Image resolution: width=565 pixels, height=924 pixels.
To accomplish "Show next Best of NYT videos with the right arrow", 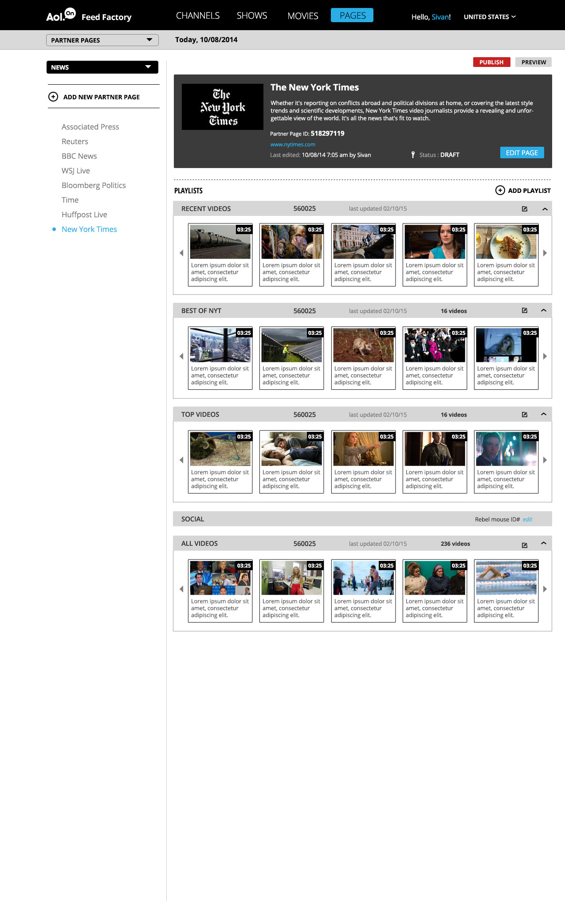I will 545,356.
